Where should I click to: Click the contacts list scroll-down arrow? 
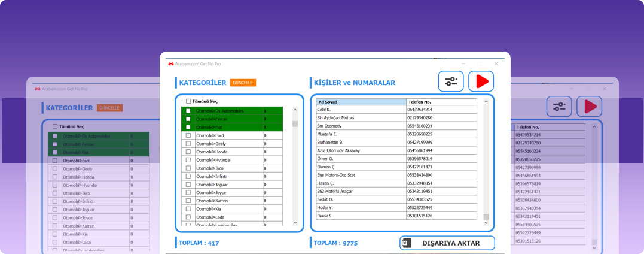486,223
